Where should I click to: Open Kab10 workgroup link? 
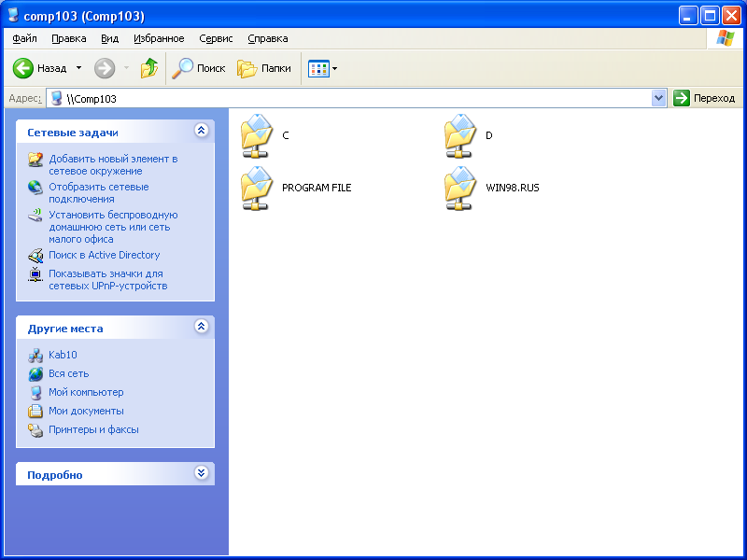pyautogui.click(x=63, y=355)
